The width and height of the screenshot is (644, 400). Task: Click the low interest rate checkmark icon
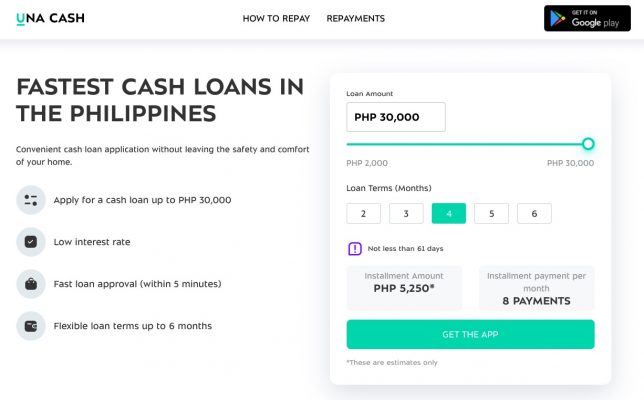[x=31, y=242]
